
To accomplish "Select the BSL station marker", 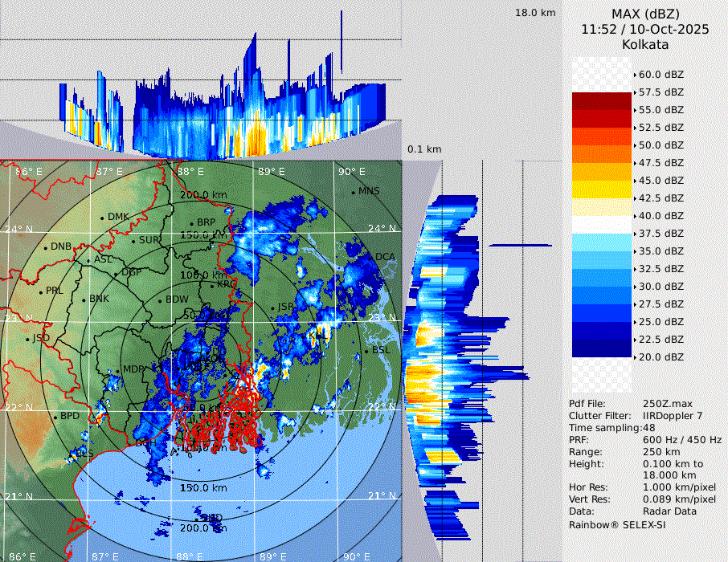I will pyautogui.click(x=366, y=352).
